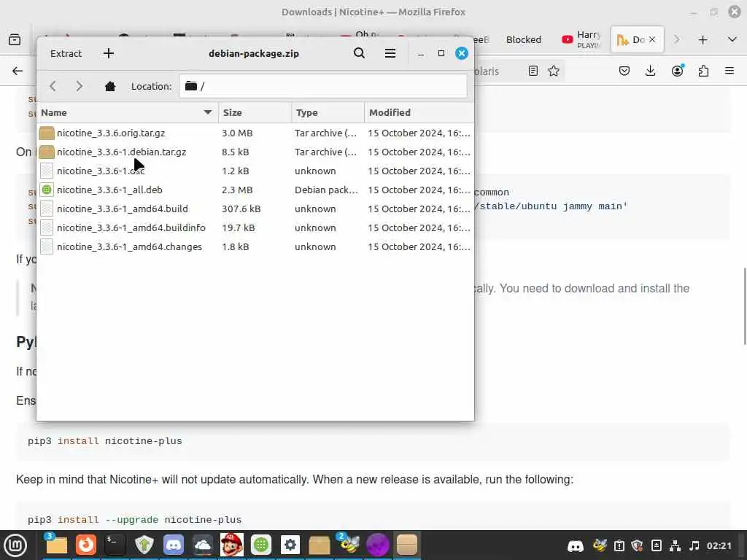Switch to the Harry YouTube tab
Screen dimensions: 747x560
pyautogui.click(x=581, y=40)
